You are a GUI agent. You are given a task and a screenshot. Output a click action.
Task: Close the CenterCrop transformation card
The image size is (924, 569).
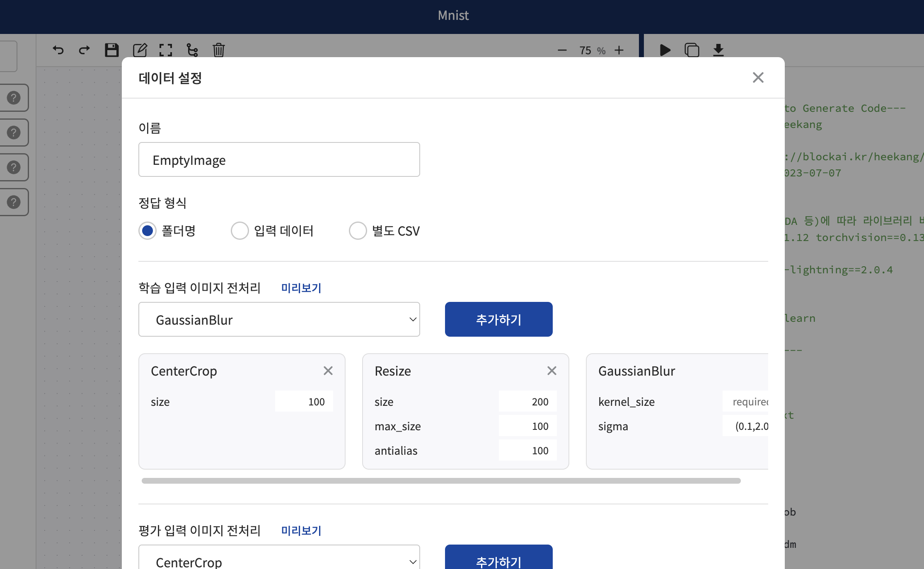pos(329,370)
